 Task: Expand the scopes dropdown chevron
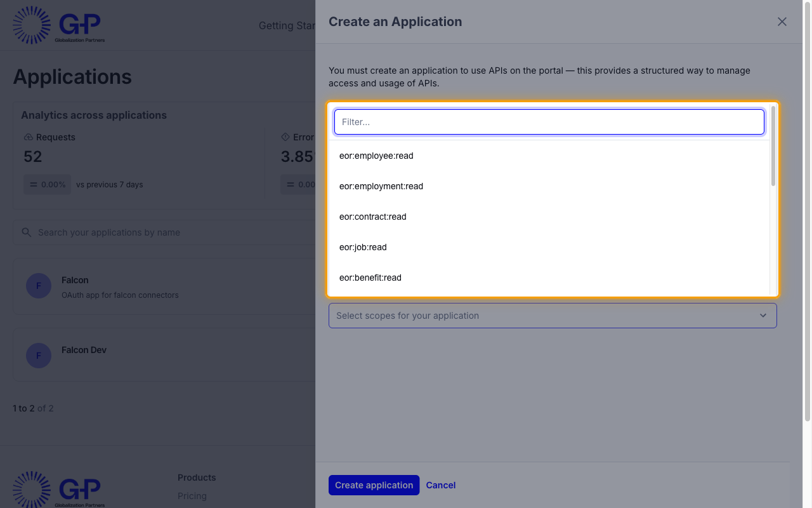click(x=763, y=316)
